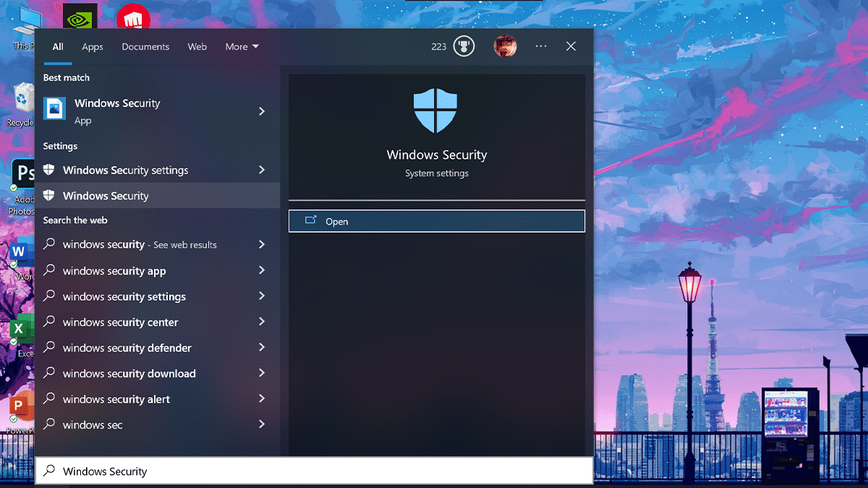
Task: Open the red Riot desktop shortcut
Action: 134,16
